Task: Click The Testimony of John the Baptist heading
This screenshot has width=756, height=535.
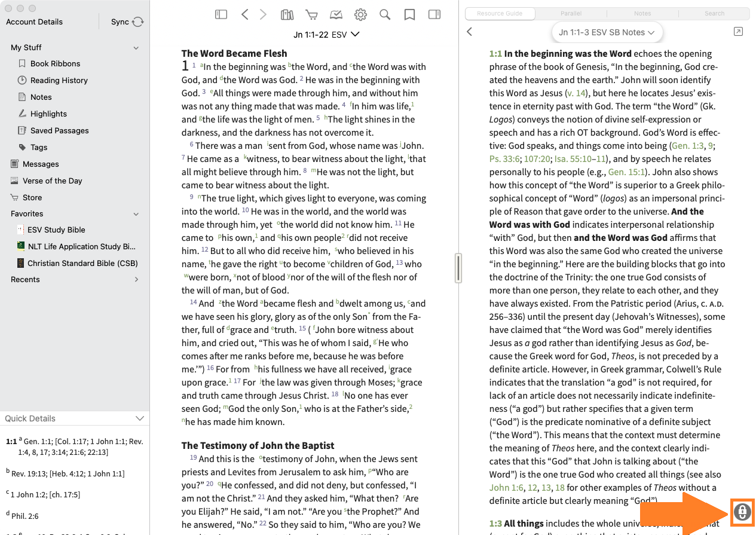Action: pos(258,446)
